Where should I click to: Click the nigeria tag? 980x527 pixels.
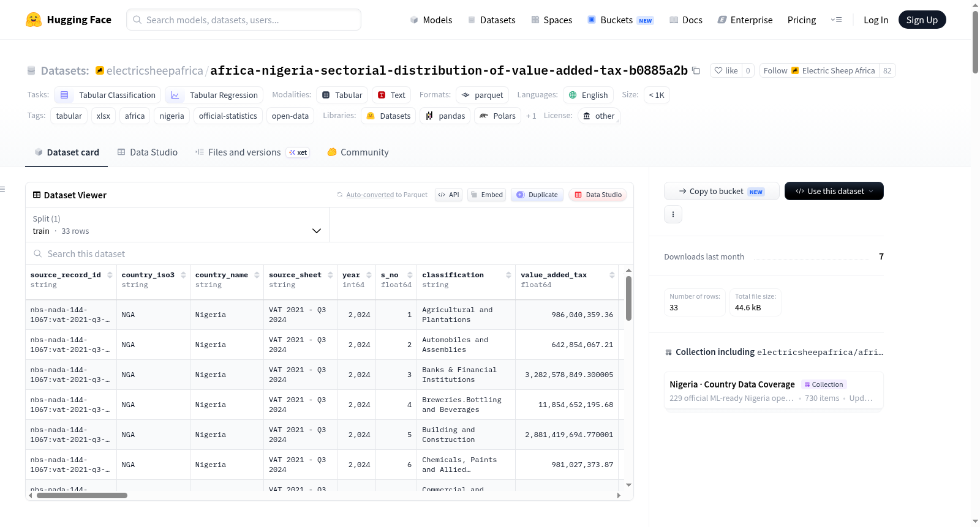point(171,116)
